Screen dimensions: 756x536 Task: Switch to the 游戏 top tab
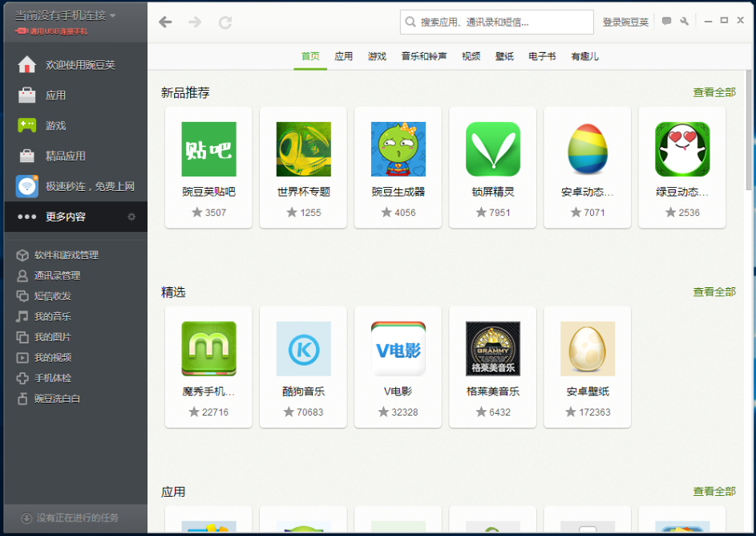coord(377,56)
